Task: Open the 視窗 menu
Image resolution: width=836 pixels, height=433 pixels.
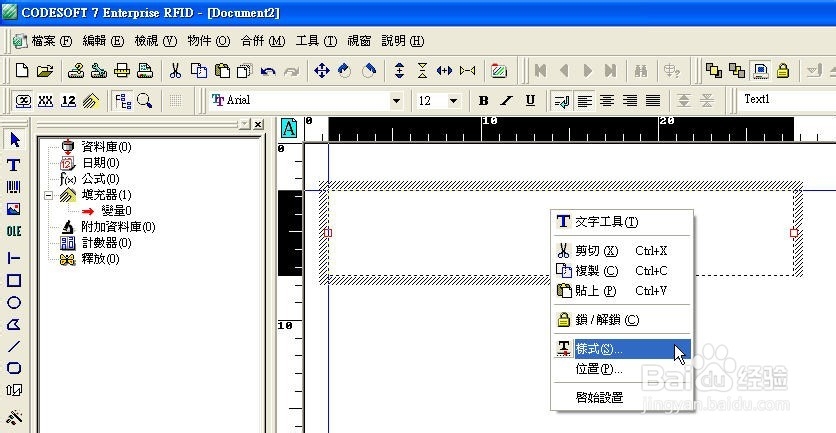Action: (x=359, y=41)
